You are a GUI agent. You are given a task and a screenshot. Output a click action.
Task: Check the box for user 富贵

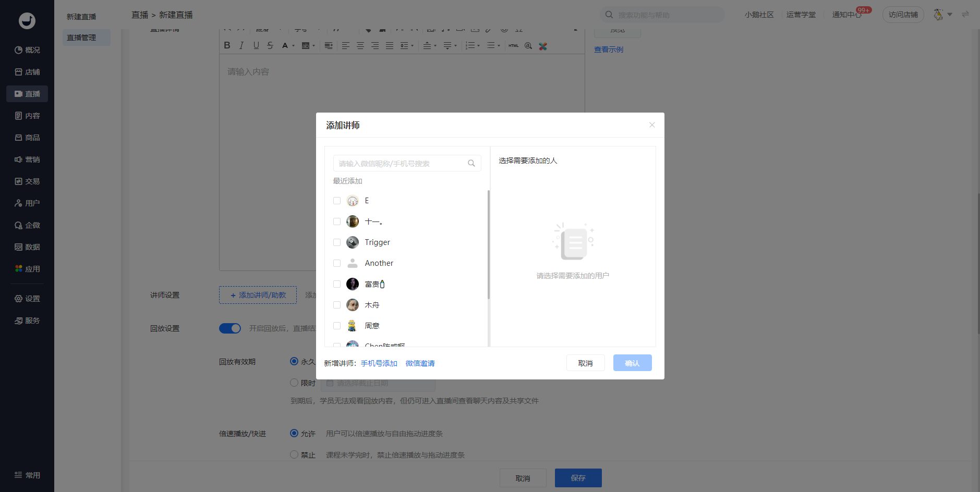coord(337,284)
